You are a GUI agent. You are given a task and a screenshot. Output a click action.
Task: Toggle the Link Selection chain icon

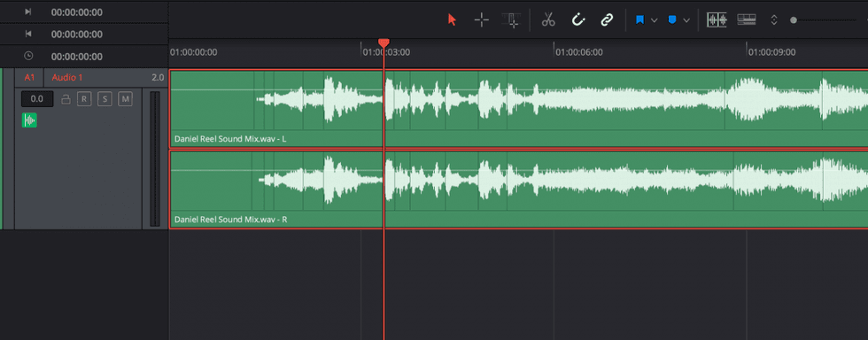pos(608,20)
